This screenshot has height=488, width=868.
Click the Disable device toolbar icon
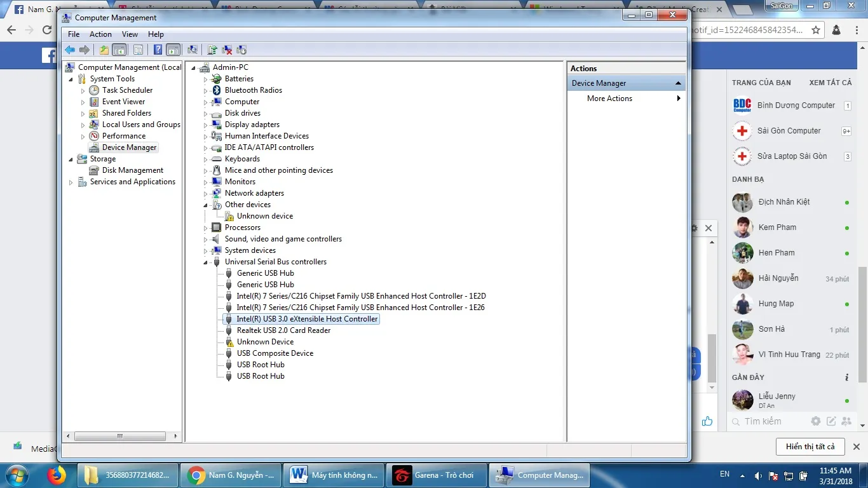pyautogui.click(x=241, y=50)
